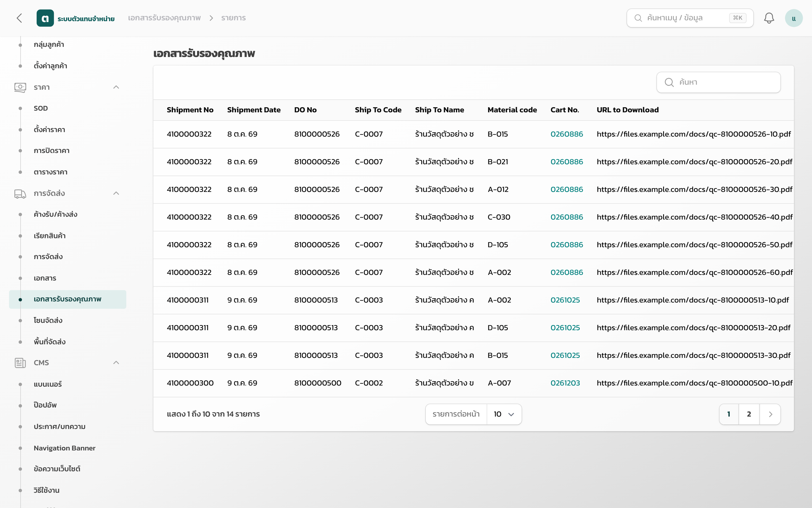Screen dimensions: 812x508
Task: Collapse the ราคา section chevron
Action: 116,87
